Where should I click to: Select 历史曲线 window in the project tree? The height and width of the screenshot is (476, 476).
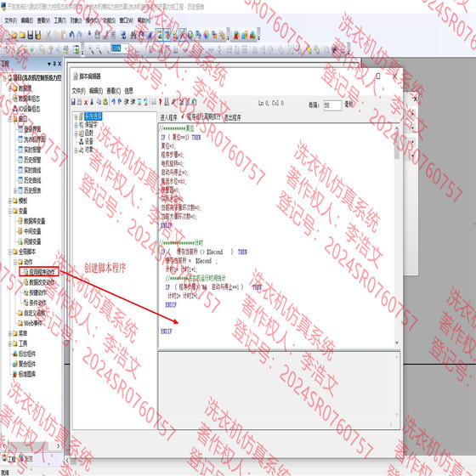[x=32, y=180]
